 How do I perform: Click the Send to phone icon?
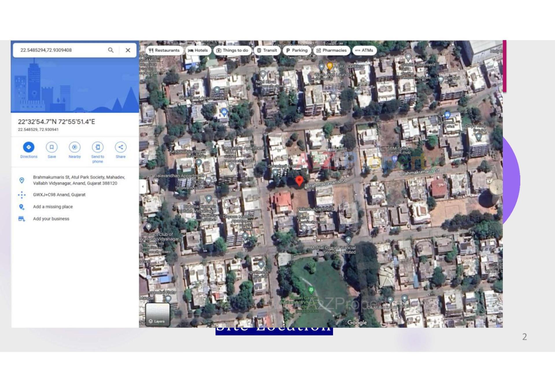[x=97, y=147]
